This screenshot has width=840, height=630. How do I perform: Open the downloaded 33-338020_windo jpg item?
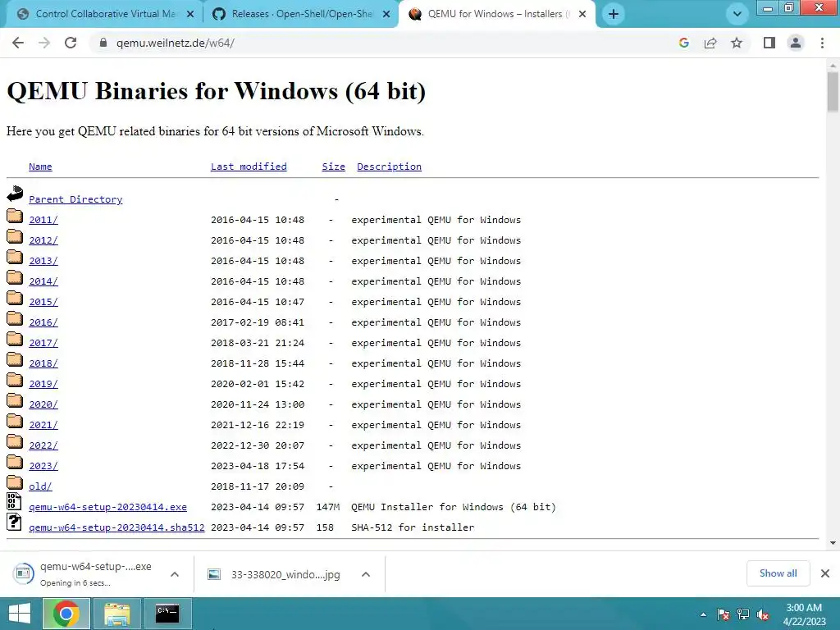(274, 574)
